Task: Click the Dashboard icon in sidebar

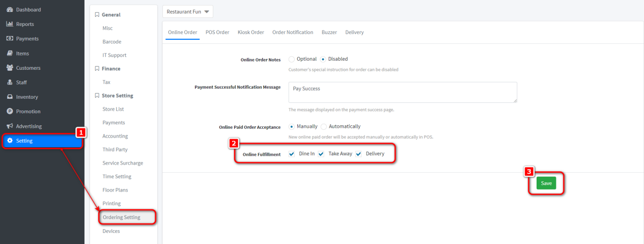Action: point(9,10)
